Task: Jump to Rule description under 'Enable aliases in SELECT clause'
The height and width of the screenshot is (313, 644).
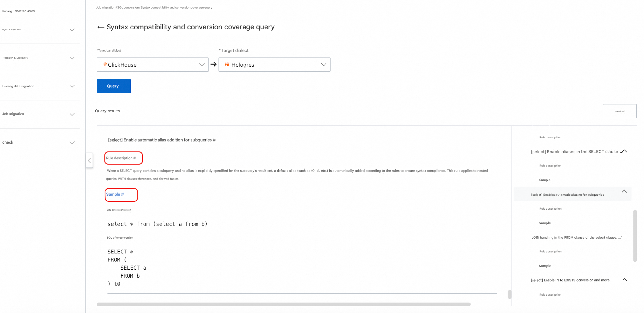Action: point(550,166)
